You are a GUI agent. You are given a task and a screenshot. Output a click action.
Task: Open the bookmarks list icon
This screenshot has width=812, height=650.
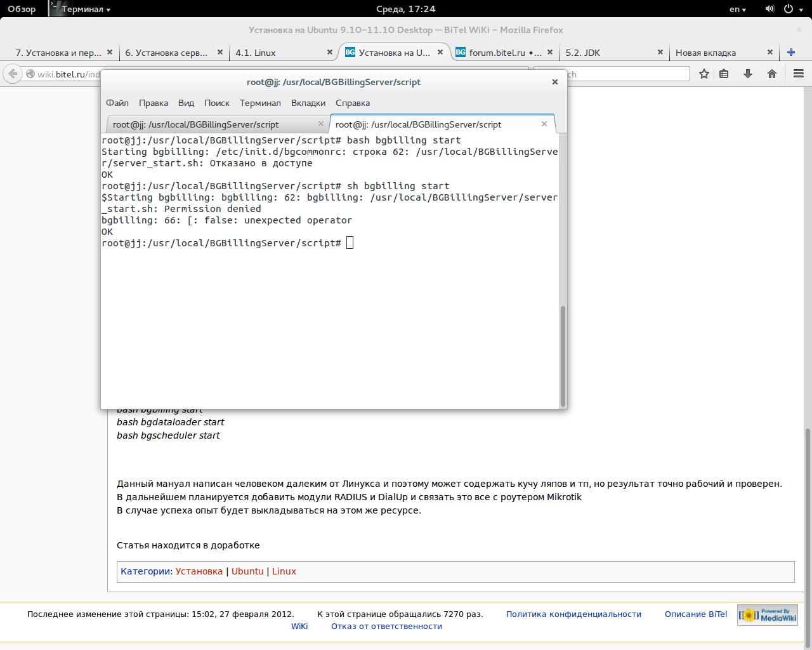[724, 74]
